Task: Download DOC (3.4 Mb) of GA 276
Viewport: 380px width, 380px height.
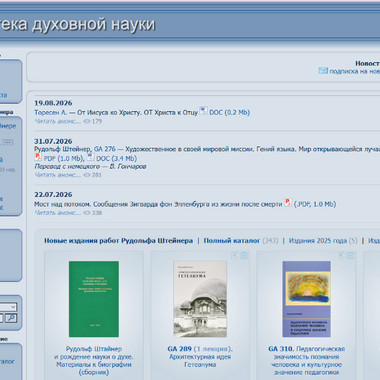Action: (x=116, y=159)
